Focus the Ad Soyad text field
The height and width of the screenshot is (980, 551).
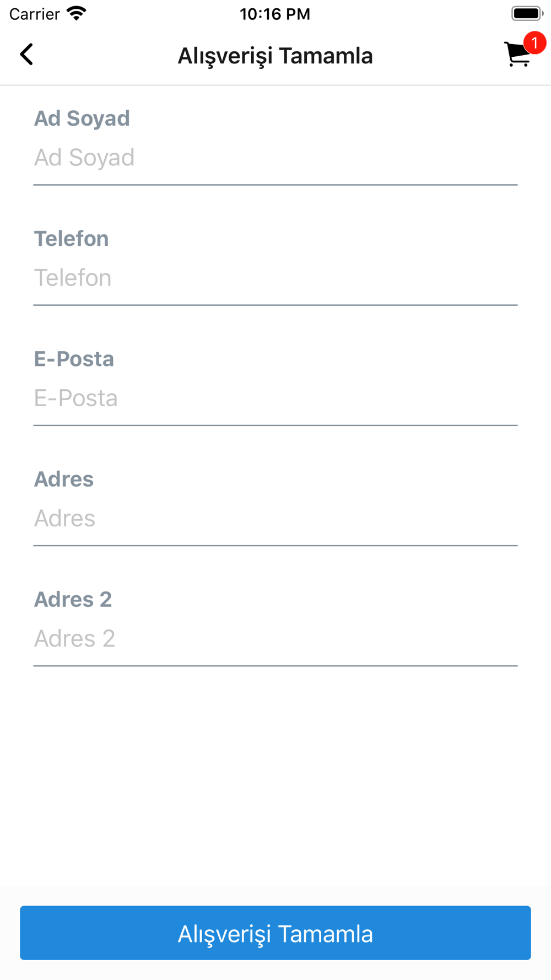[275, 158]
